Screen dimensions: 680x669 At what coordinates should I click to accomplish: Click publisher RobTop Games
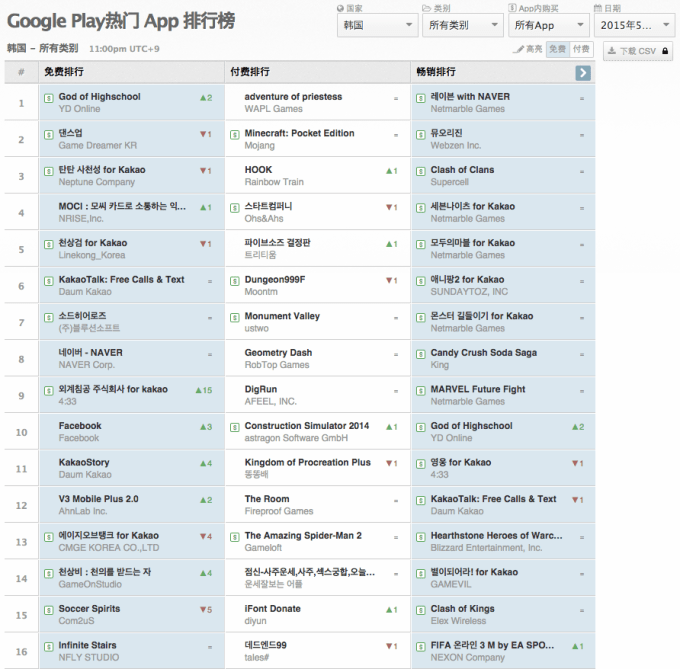pos(277,365)
